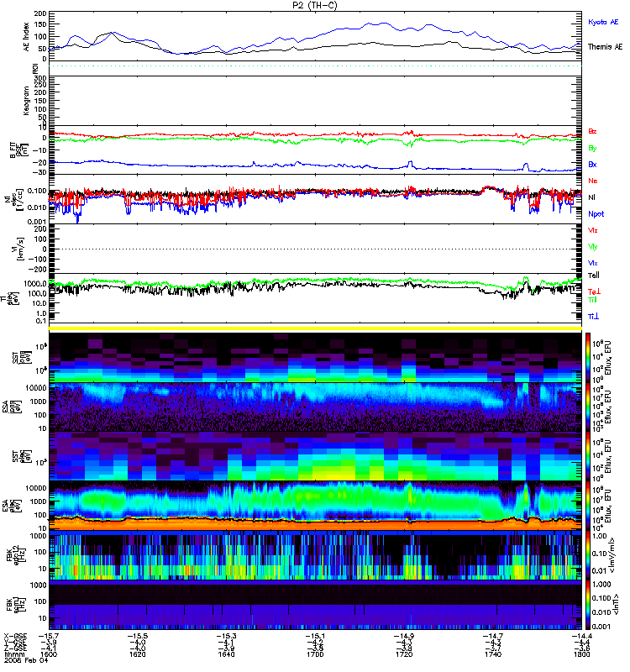Click the "AE Index" axis label

(x=27, y=37)
